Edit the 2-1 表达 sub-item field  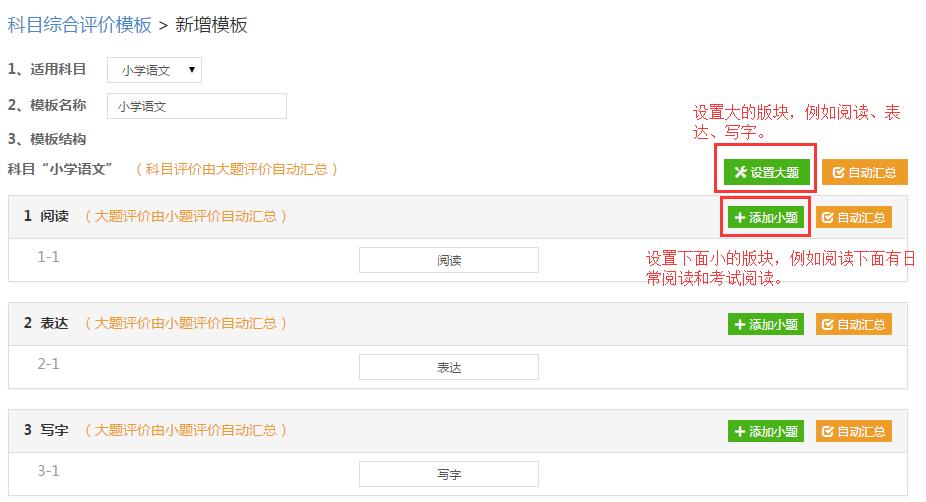449,367
